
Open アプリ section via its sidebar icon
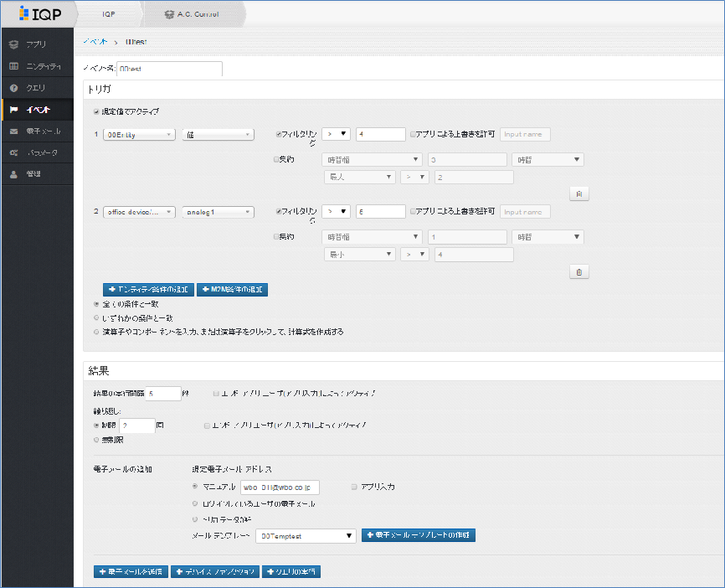tap(13, 44)
